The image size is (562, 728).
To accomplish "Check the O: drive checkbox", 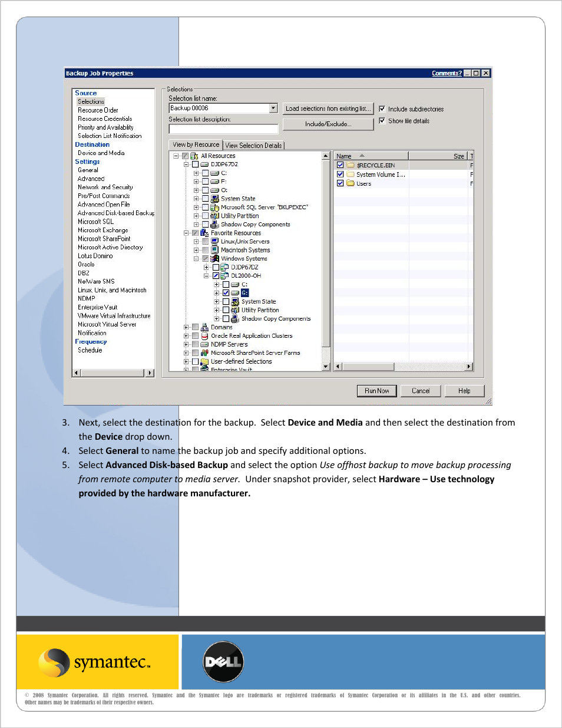I will pyautogui.click(x=206, y=190).
